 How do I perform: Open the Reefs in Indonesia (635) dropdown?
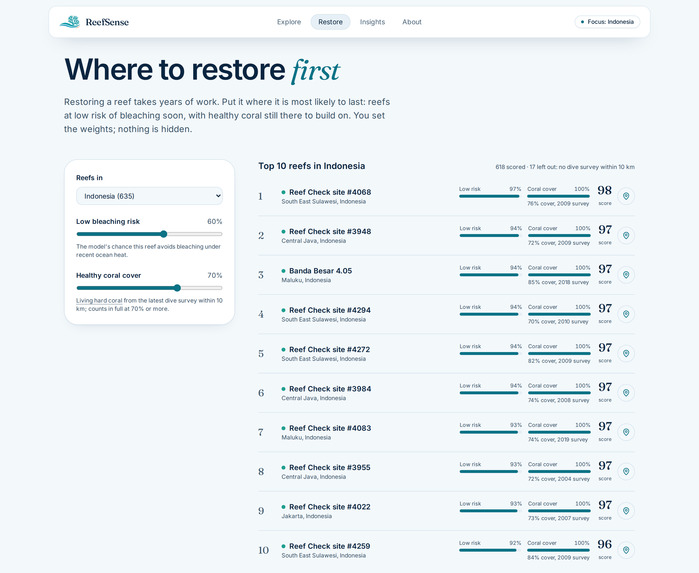point(149,196)
